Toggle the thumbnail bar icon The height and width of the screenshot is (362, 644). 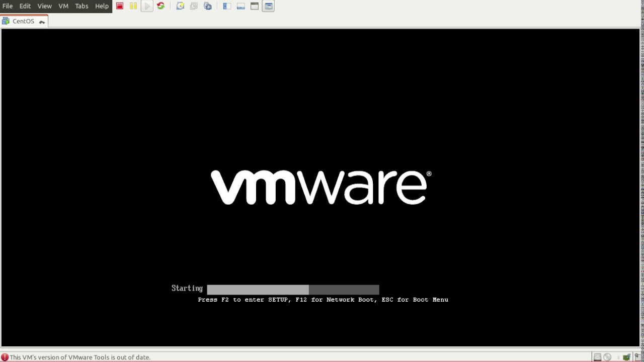pos(241,6)
